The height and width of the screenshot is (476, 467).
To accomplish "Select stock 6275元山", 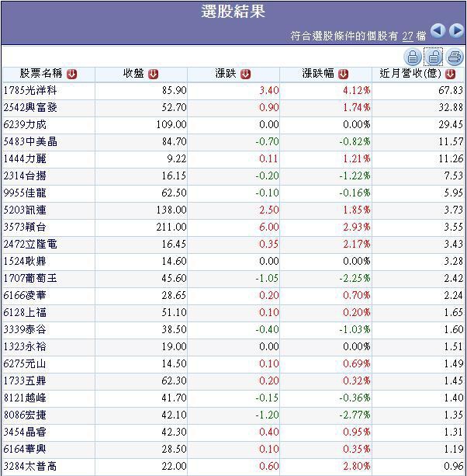I will tap(25, 363).
